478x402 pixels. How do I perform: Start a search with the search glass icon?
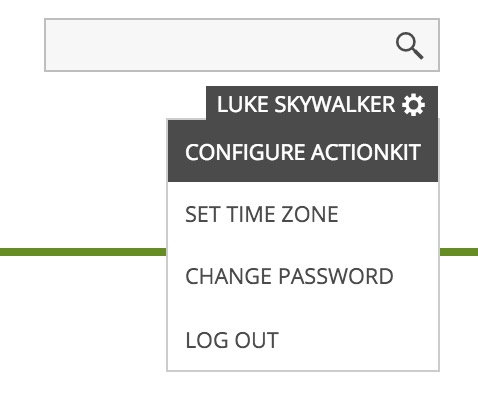pyautogui.click(x=409, y=46)
